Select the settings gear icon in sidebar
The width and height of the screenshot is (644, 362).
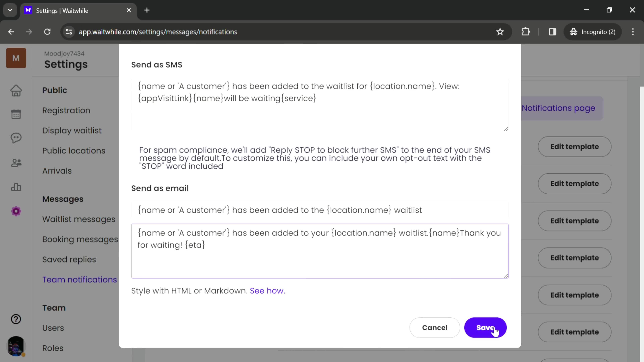tap(16, 211)
